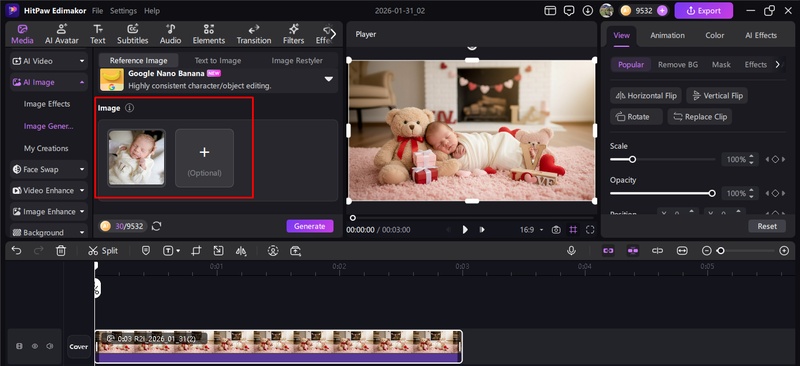The width and height of the screenshot is (800, 366).
Task: Click the Cover button on the track
Action: click(79, 347)
